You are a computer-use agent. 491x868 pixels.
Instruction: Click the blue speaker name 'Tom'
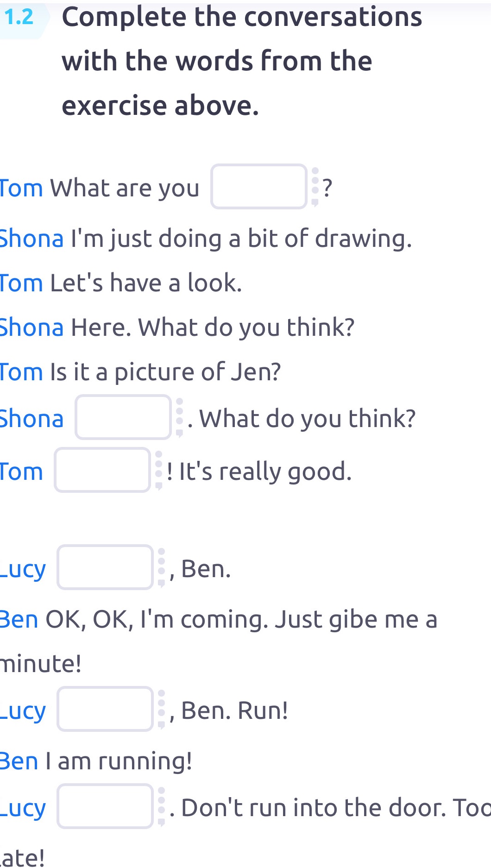pyautogui.click(x=20, y=188)
